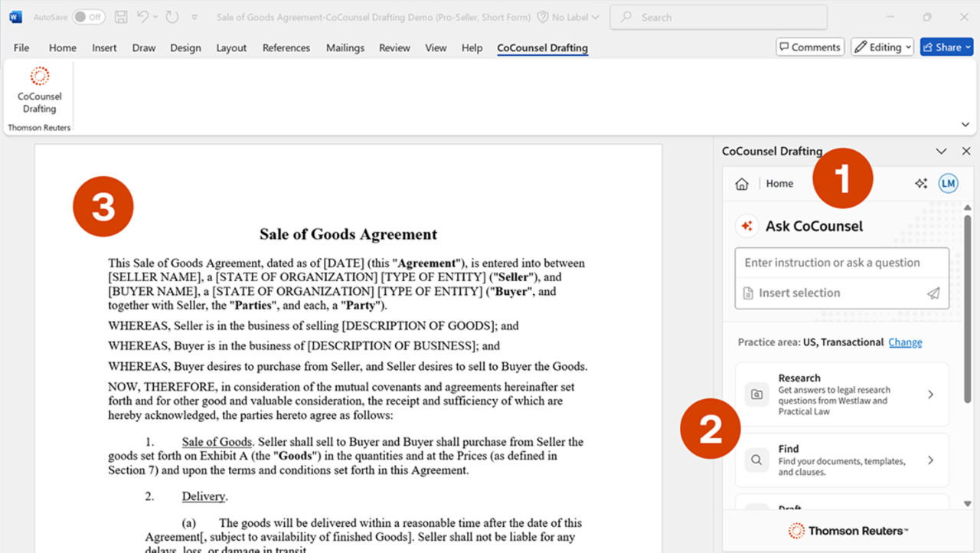
Task: Click the Home breadcrumb text in pane
Action: coord(779,184)
